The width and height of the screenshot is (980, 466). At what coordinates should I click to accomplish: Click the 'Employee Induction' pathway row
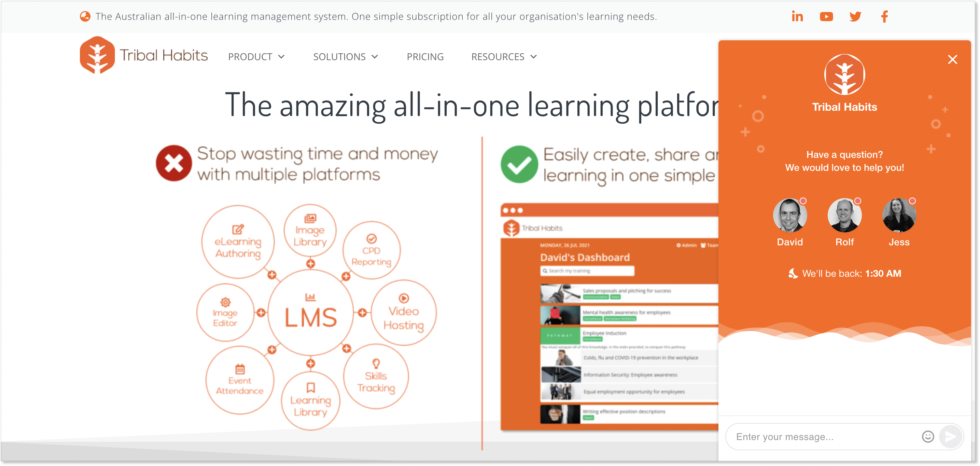(x=629, y=335)
